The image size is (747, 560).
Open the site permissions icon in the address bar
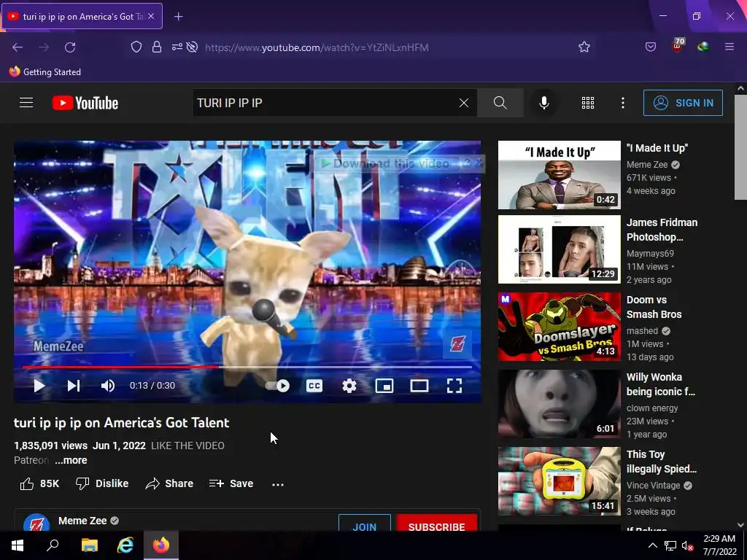tap(177, 47)
